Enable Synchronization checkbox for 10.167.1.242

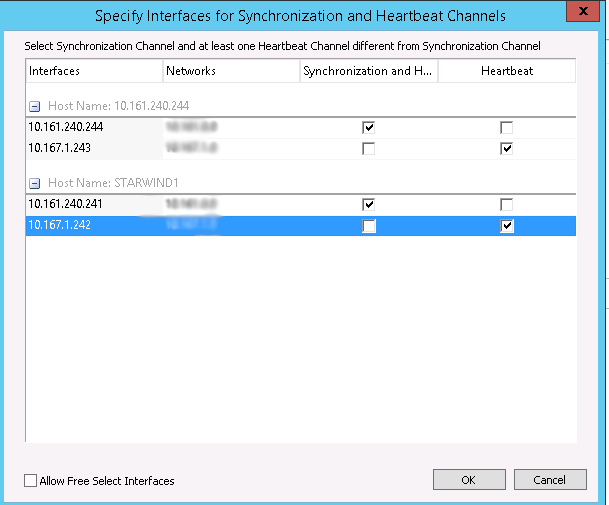pos(369,226)
